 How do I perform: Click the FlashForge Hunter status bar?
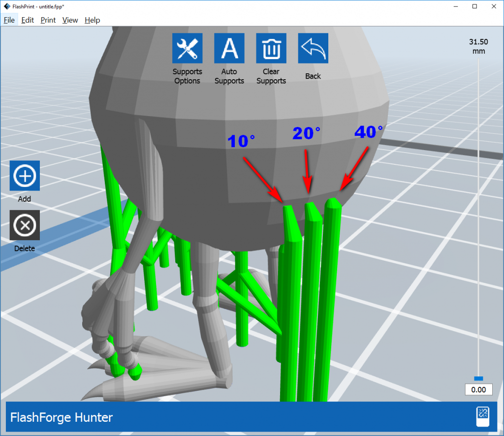pyautogui.click(x=252, y=417)
